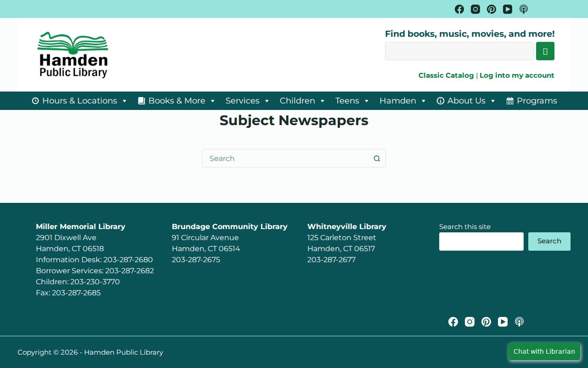Click Log into my account link

tap(517, 75)
